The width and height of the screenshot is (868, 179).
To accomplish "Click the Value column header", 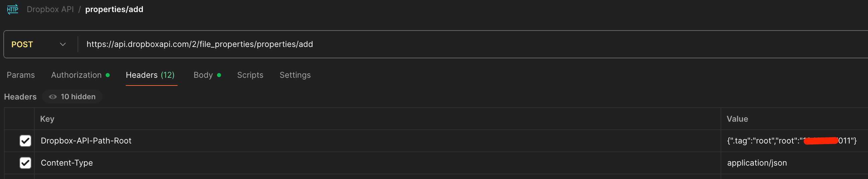I will pos(737,119).
